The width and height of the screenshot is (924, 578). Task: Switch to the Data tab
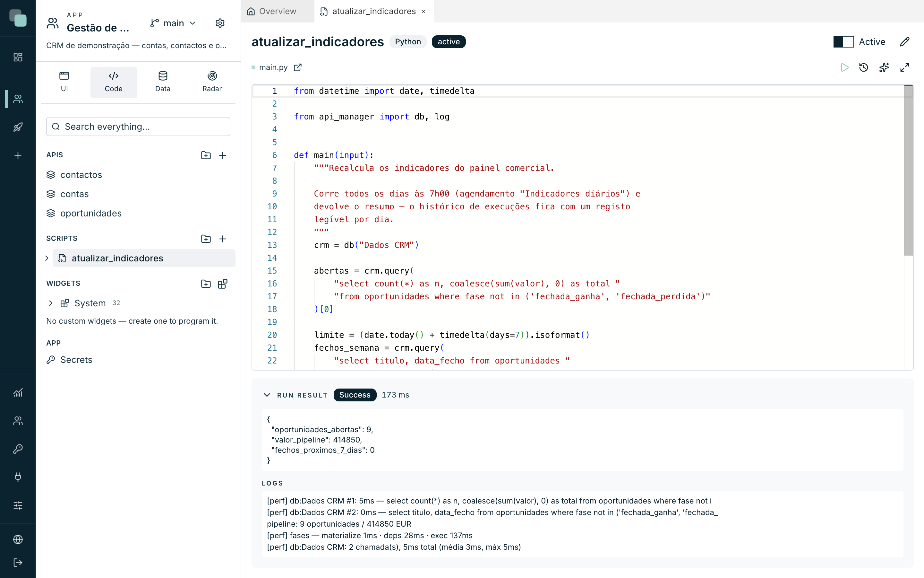[163, 82]
